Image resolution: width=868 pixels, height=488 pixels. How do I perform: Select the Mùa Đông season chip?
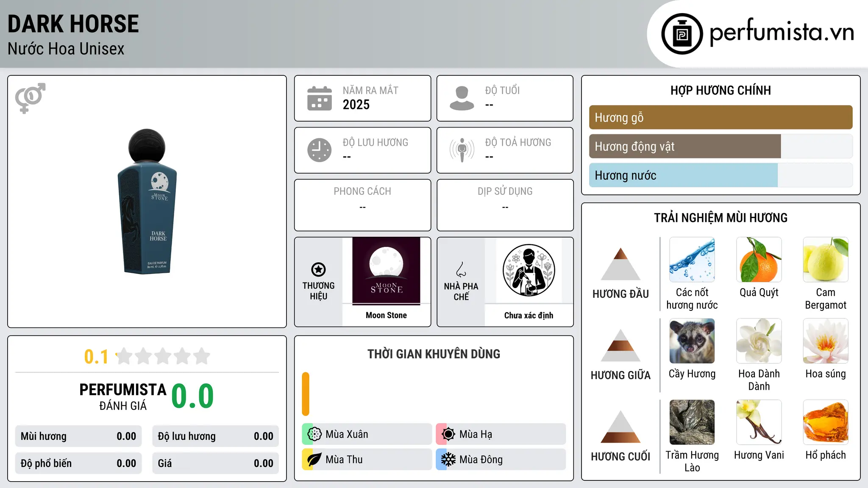click(x=501, y=460)
